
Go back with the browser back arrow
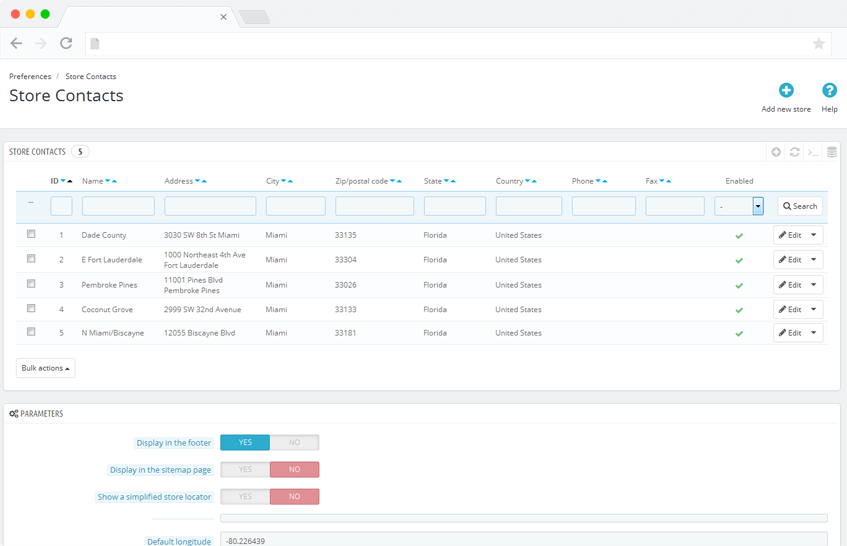tap(16, 43)
